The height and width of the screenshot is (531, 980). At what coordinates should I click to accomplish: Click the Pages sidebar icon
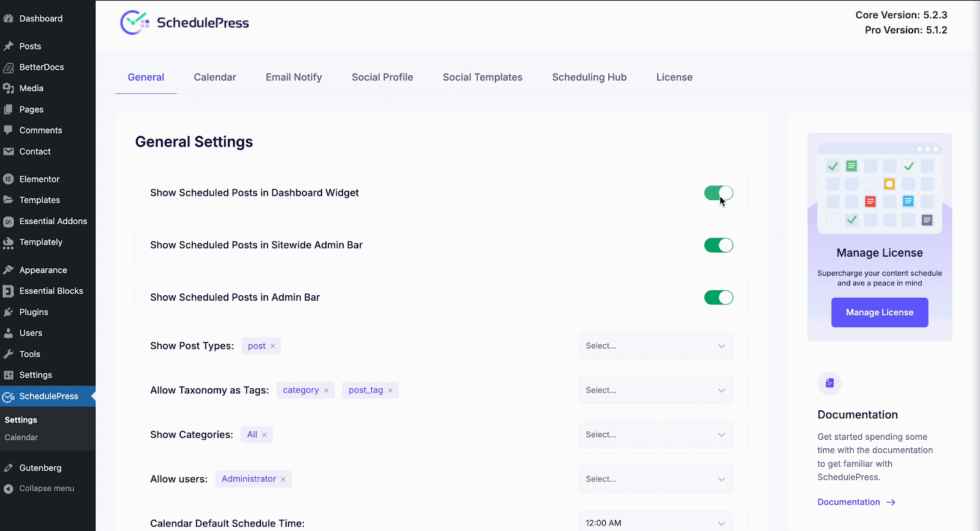pos(9,110)
